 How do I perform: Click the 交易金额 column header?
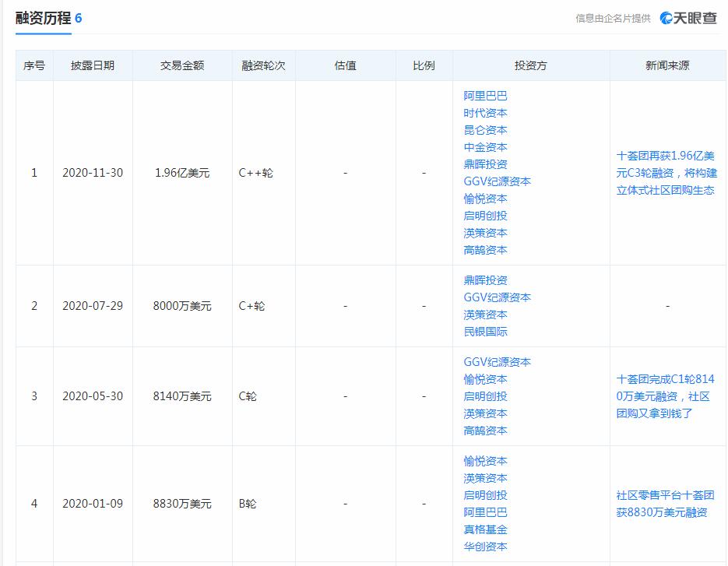click(182, 65)
